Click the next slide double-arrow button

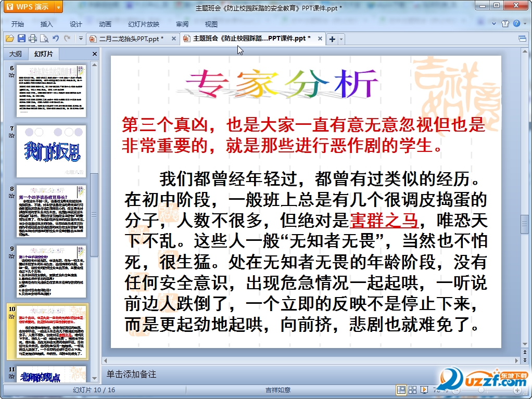(x=525, y=359)
